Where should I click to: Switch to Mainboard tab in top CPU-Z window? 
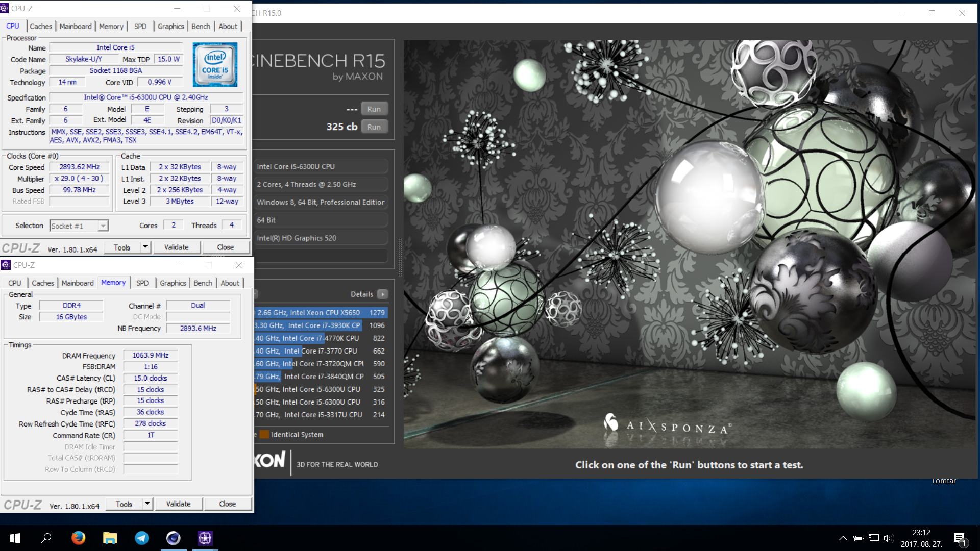click(x=76, y=26)
